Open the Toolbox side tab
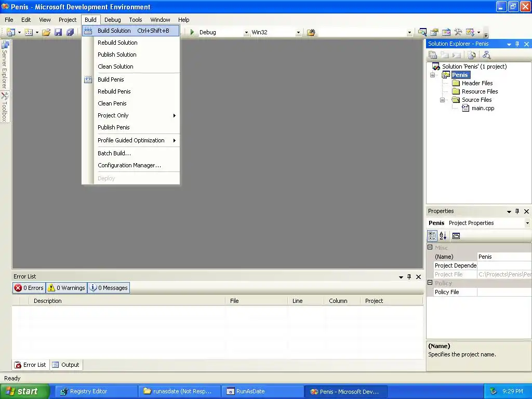The height and width of the screenshot is (399, 532). tap(5, 107)
